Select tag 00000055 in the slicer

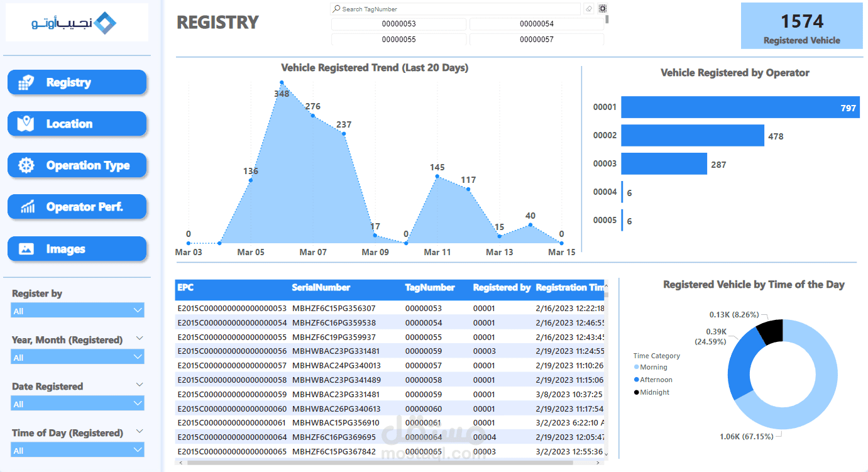point(398,39)
